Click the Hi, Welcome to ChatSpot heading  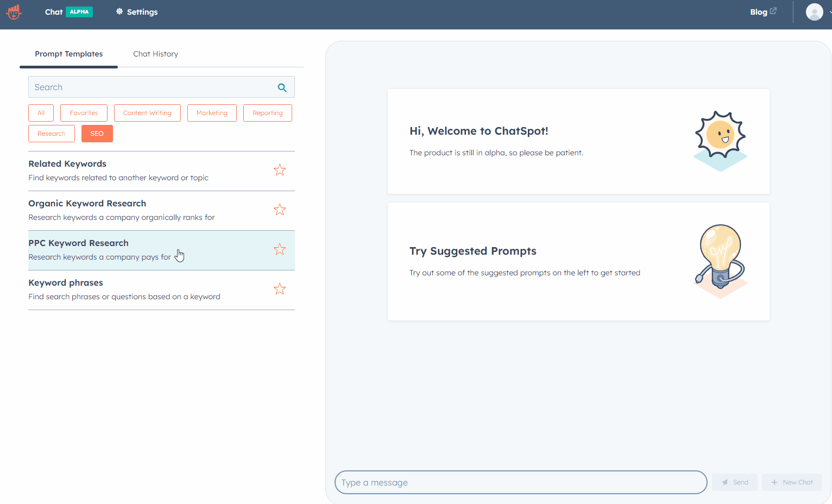[479, 131]
